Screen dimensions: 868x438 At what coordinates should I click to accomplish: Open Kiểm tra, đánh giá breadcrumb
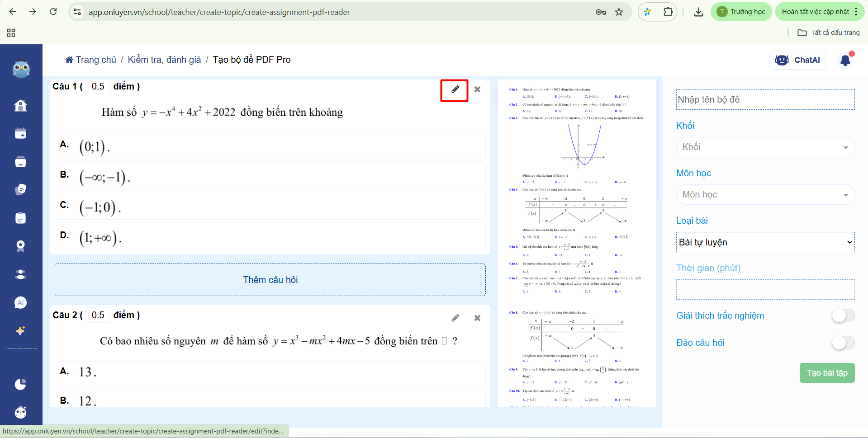click(x=164, y=60)
